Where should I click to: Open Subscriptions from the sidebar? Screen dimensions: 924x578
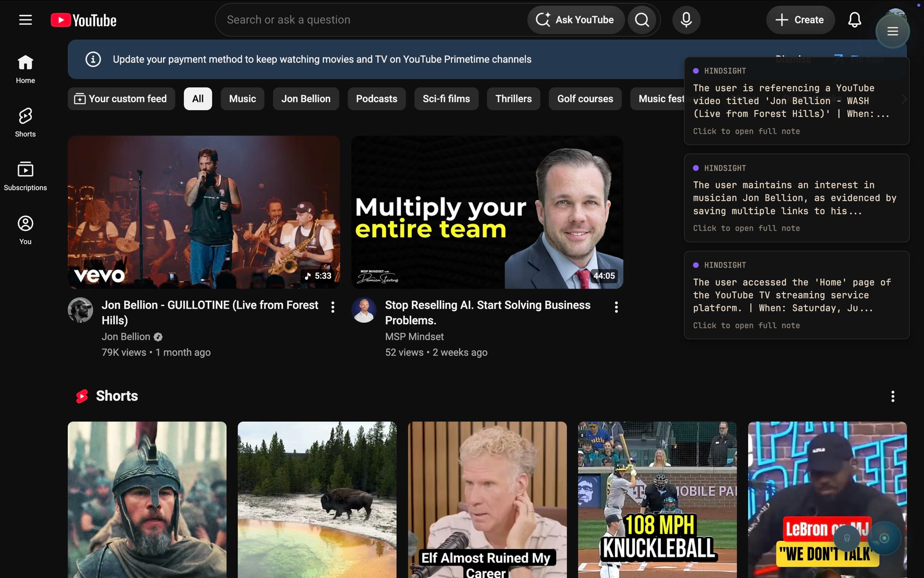[25, 177]
